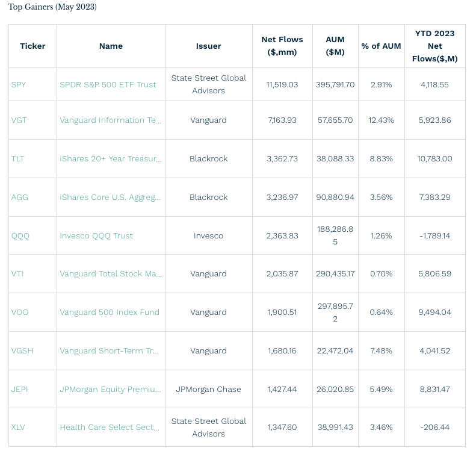Follow the Invesco QQQ Trust link

point(96,236)
